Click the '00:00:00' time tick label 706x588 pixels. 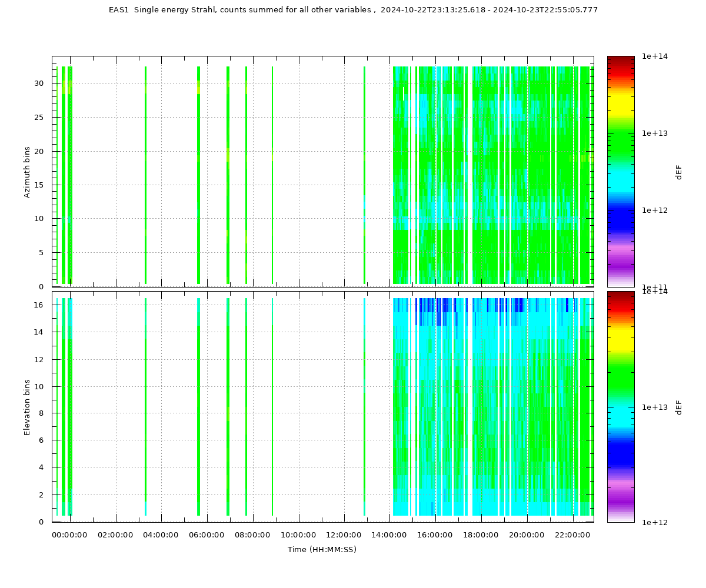(x=69, y=534)
